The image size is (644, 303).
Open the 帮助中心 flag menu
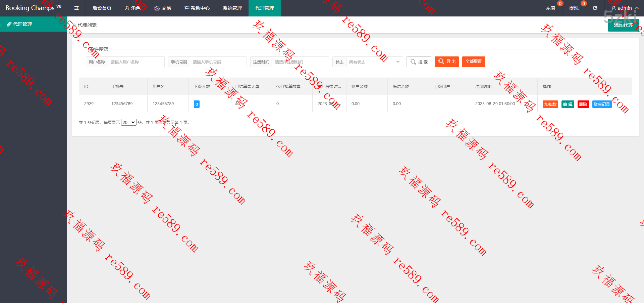[197, 8]
